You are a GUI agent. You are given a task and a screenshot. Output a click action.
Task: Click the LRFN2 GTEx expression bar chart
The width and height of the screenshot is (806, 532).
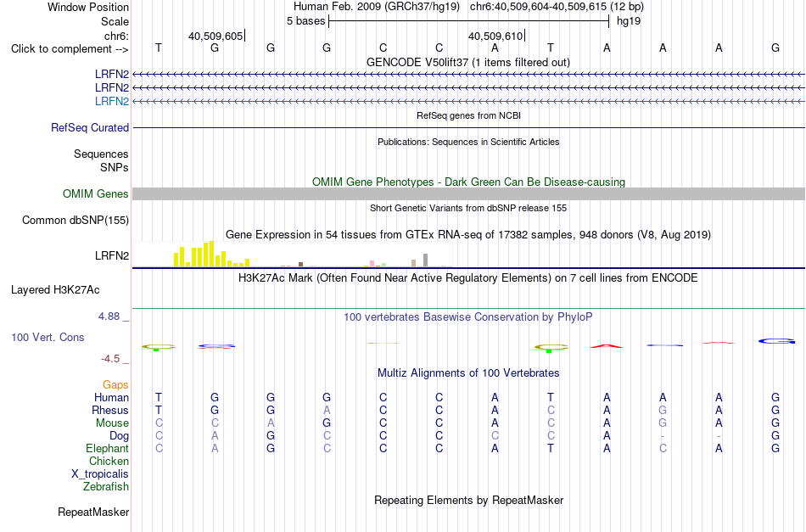[293, 254]
